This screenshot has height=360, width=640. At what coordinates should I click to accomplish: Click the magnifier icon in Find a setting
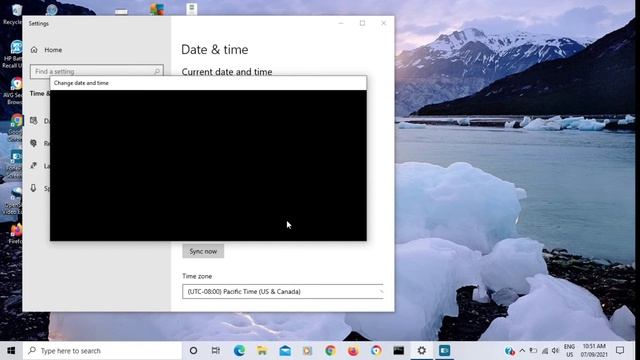[157, 71]
